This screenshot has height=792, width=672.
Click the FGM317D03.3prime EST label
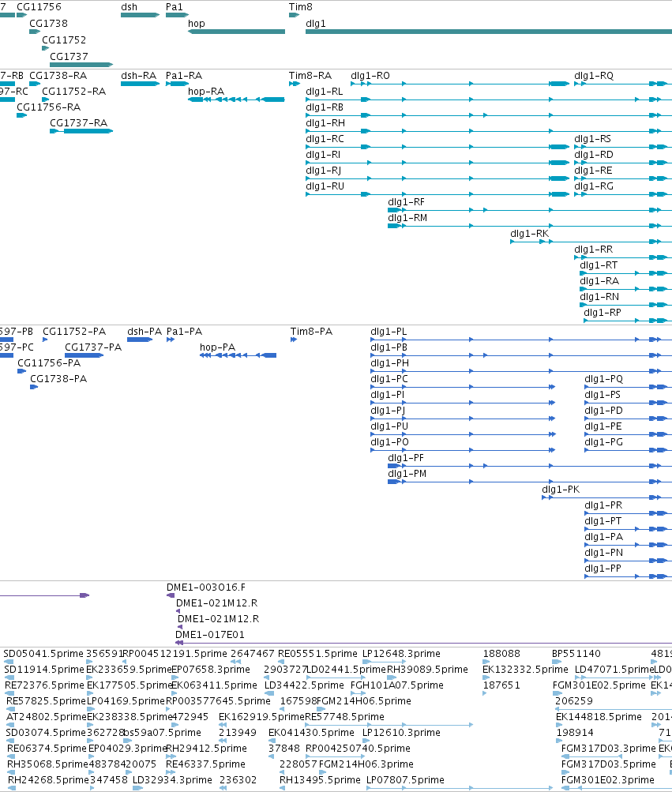click(x=608, y=748)
